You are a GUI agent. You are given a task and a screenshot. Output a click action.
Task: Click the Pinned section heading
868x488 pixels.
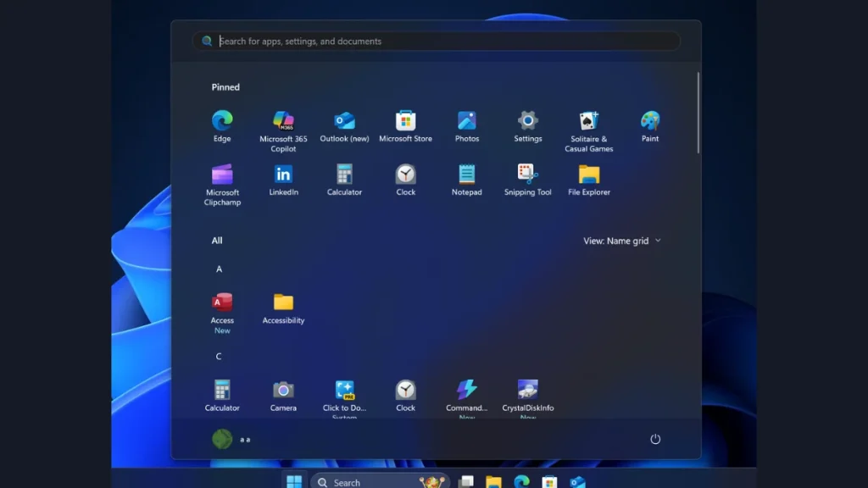pos(225,87)
